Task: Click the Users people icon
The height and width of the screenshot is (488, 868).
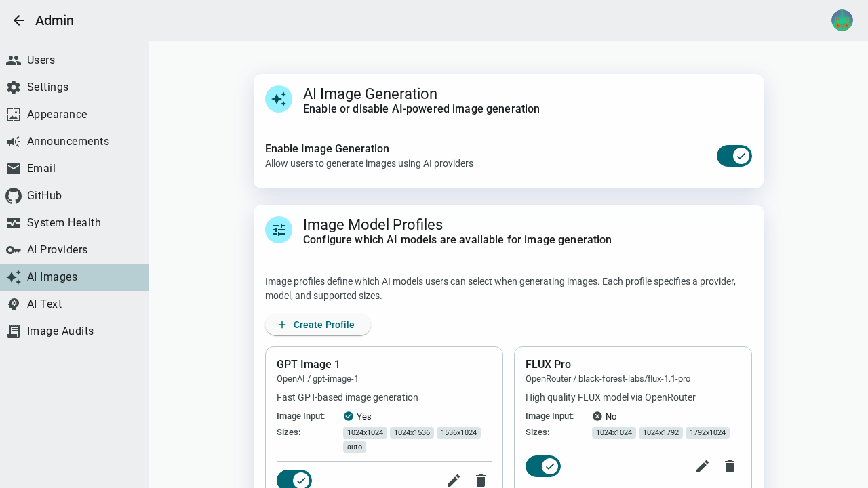Action: (14, 60)
